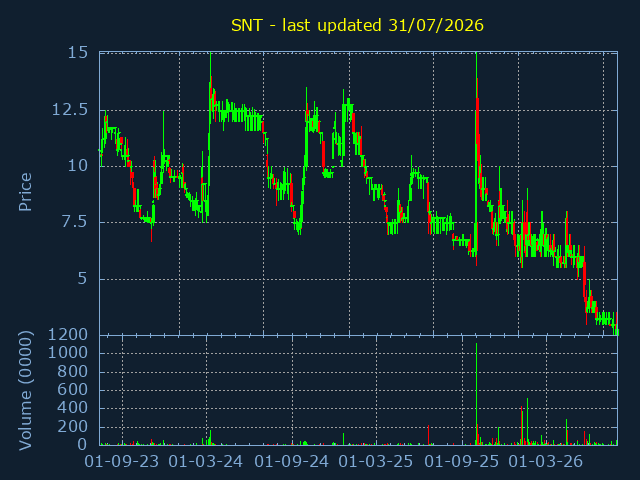Click the chart title SNT last updated
640x480 pixels.
click(357, 25)
